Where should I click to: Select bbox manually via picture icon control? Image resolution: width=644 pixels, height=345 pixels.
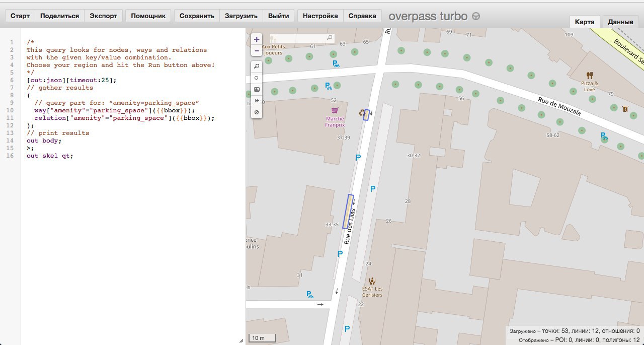pos(257,89)
